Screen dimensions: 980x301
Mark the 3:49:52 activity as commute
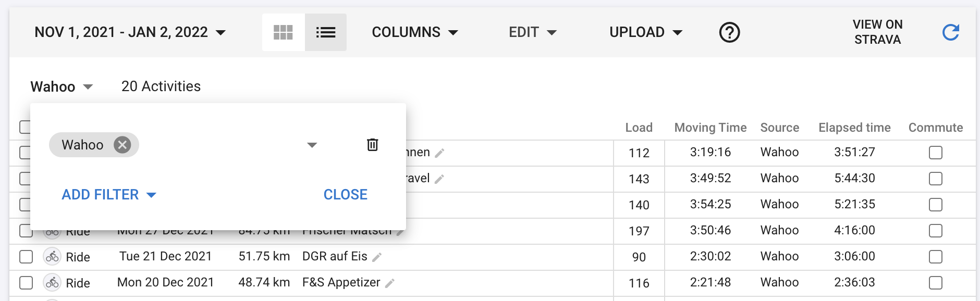(936, 179)
